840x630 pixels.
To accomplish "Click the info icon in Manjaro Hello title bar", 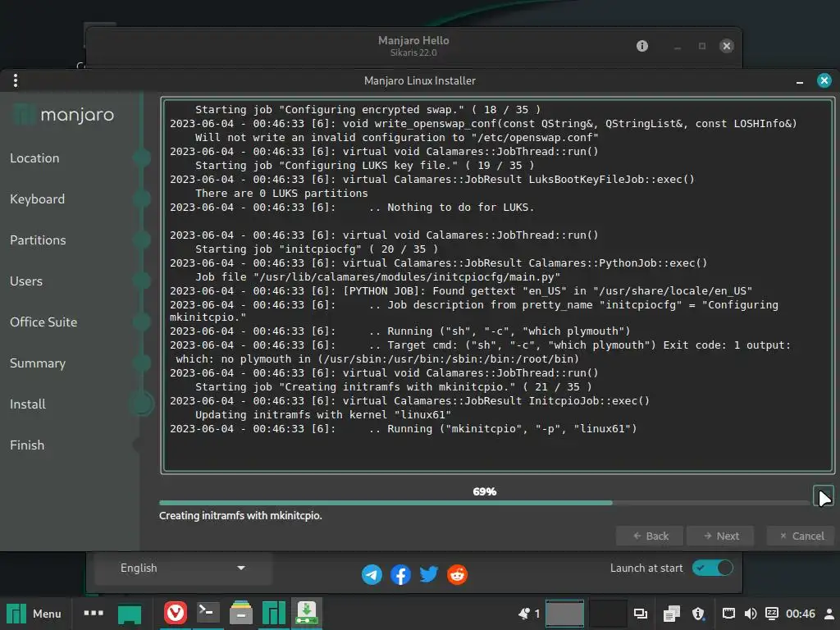I will [642, 46].
